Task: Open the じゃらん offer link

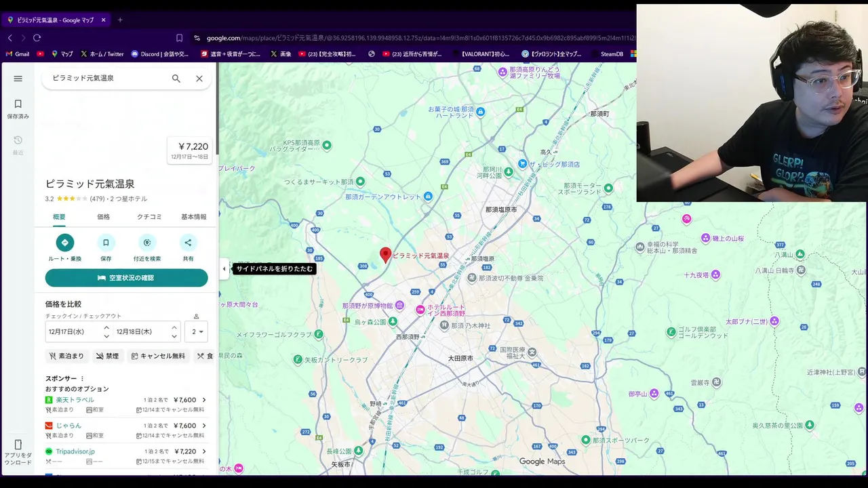Action: pos(68,426)
